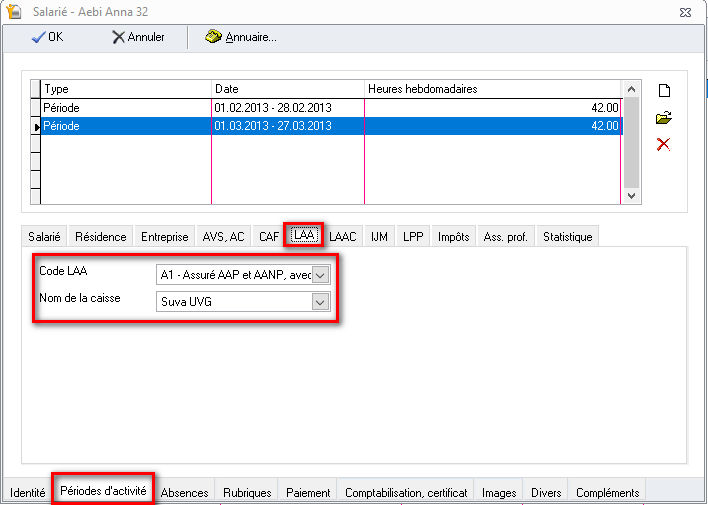
Task: Switch to the Rubriques bottom tab
Action: 247,492
